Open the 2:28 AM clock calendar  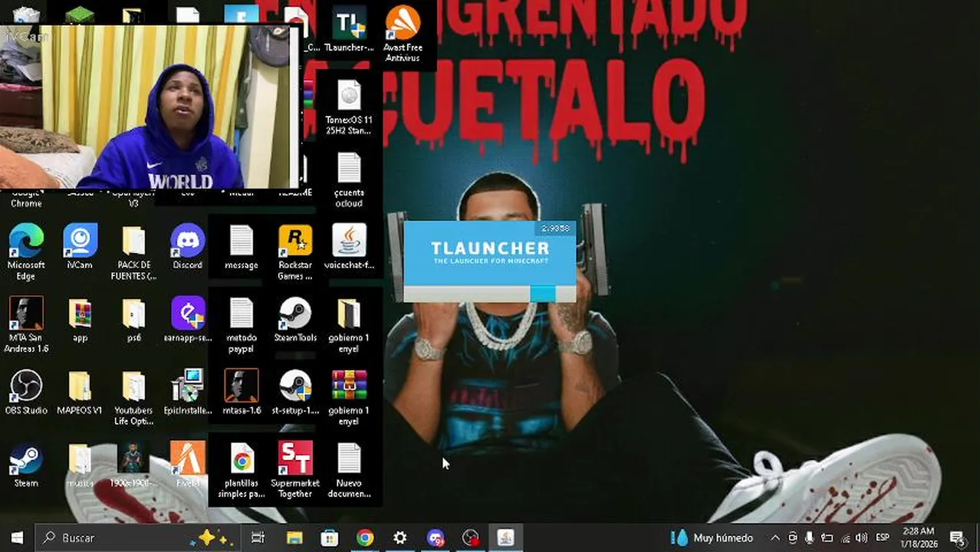point(917,538)
